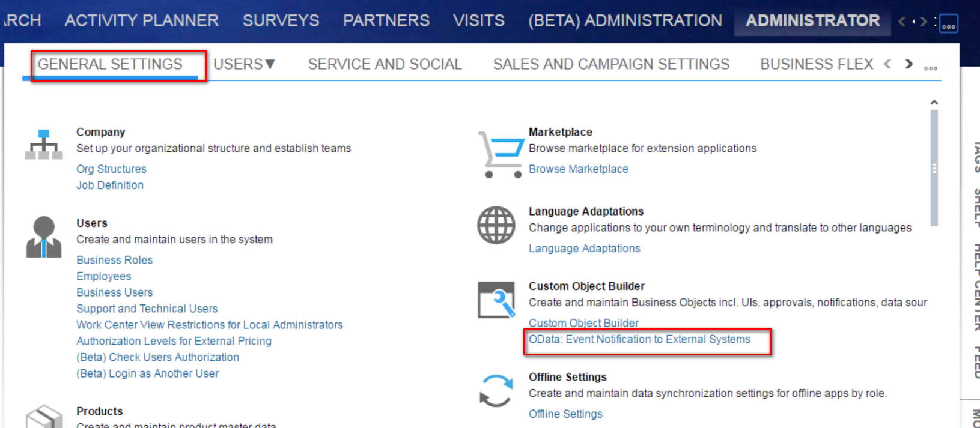Open the Org Structures link
980x428 pixels.
click(111, 169)
